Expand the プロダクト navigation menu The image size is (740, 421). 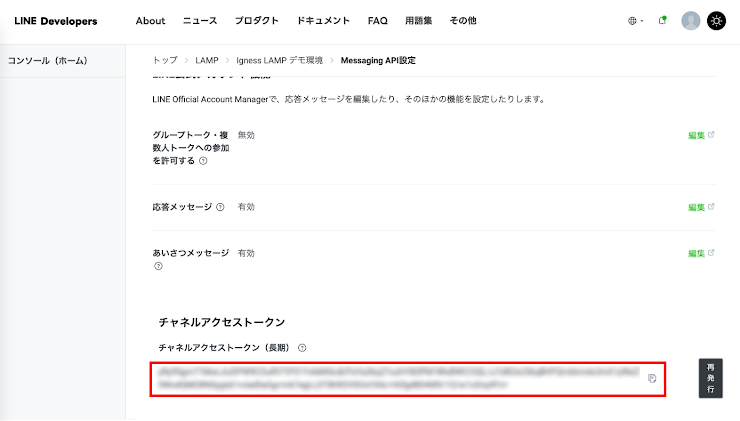[x=257, y=21]
